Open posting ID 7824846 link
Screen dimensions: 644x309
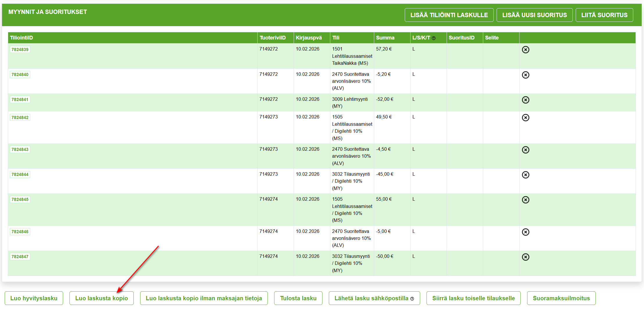(x=20, y=232)
